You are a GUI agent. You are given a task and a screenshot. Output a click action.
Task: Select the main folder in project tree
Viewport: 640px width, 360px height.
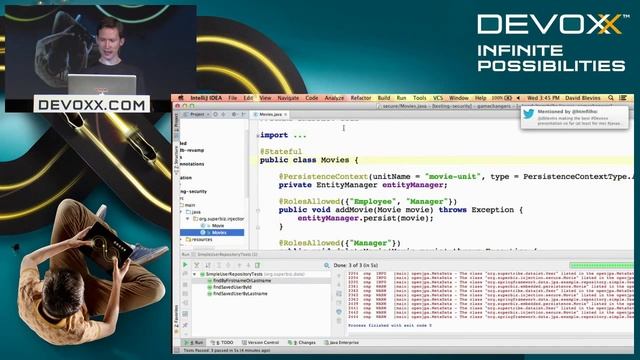tap(188, 205)
